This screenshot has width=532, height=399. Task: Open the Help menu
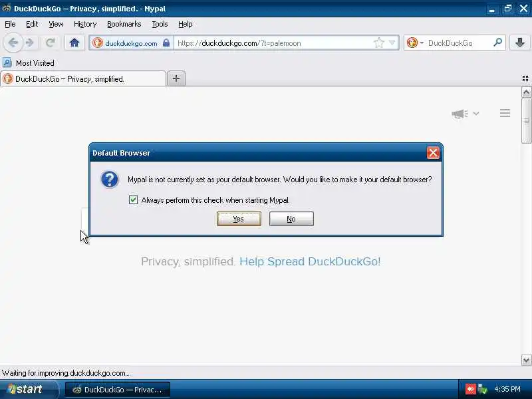[186, 24]
